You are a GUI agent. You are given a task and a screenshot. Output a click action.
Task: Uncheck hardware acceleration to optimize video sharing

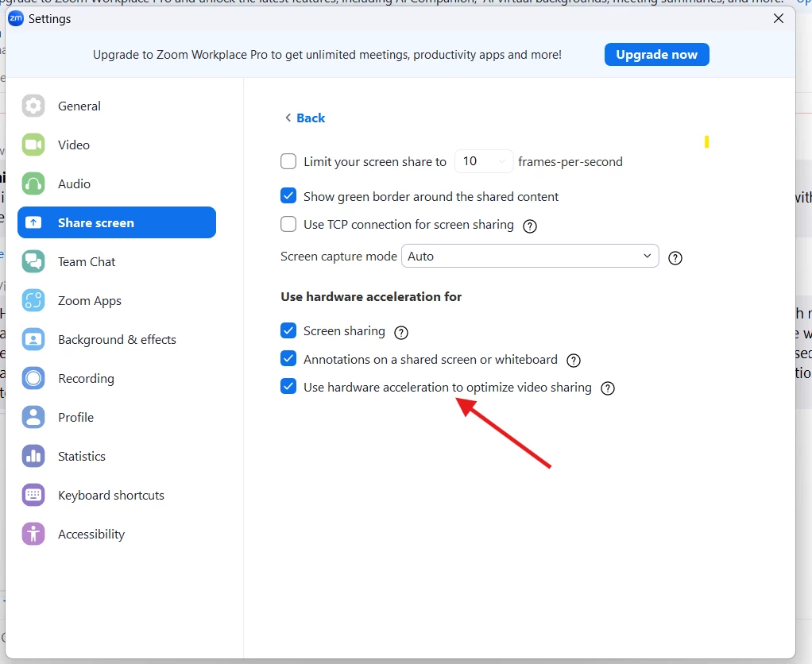(288, 387)
